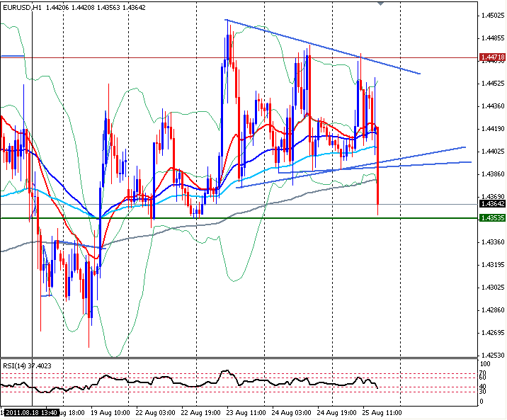Screen dimensions: 507x420
Task: Click the green 1.43535 price label
Action: (492, 218)
